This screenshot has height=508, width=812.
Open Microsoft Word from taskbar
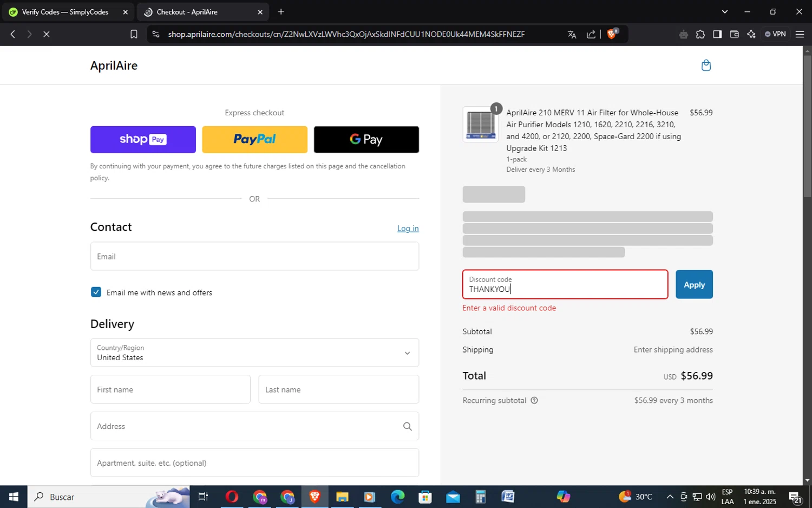[508, 497]
